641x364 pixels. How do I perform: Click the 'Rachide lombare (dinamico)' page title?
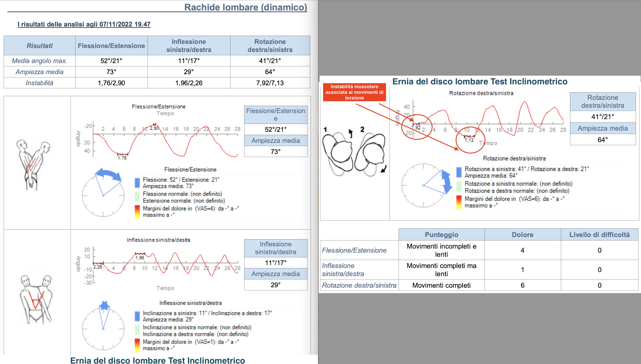[246, 7]
